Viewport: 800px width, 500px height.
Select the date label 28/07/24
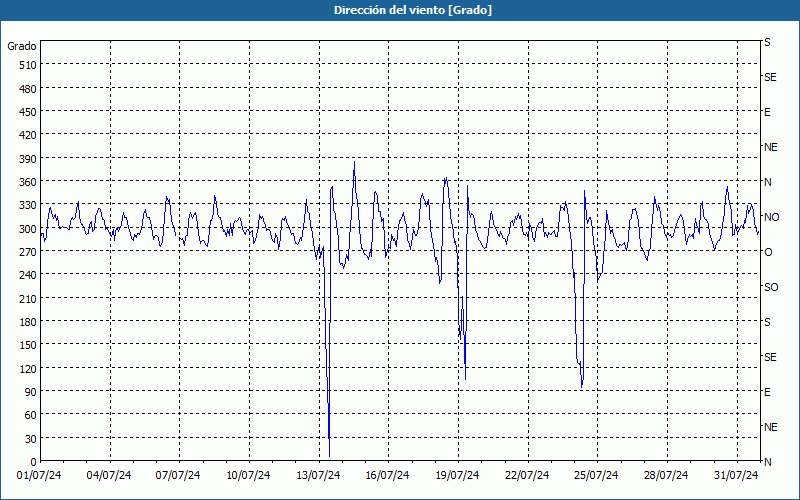pyautogui.click(x=666, y=476)
